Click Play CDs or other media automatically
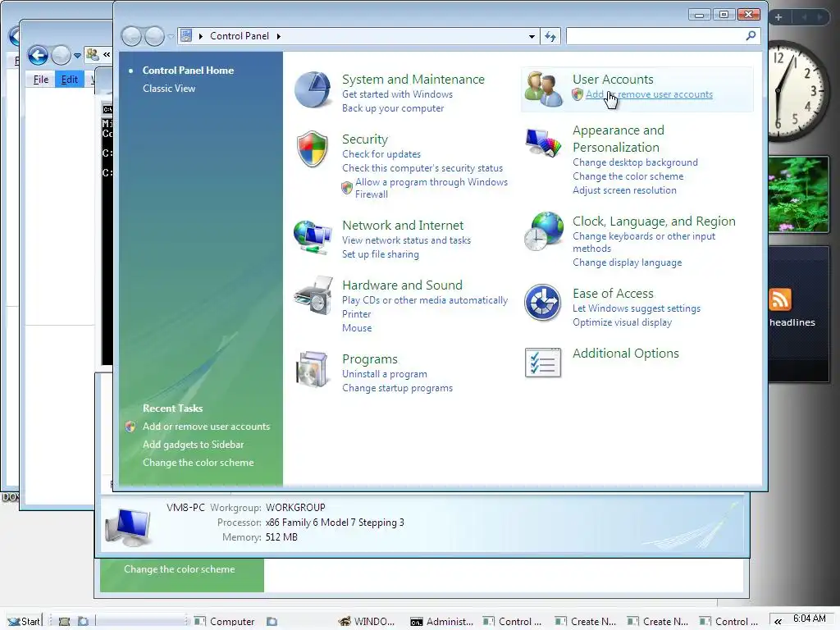The width and height of the screenshot is (840, 630). 425,300
